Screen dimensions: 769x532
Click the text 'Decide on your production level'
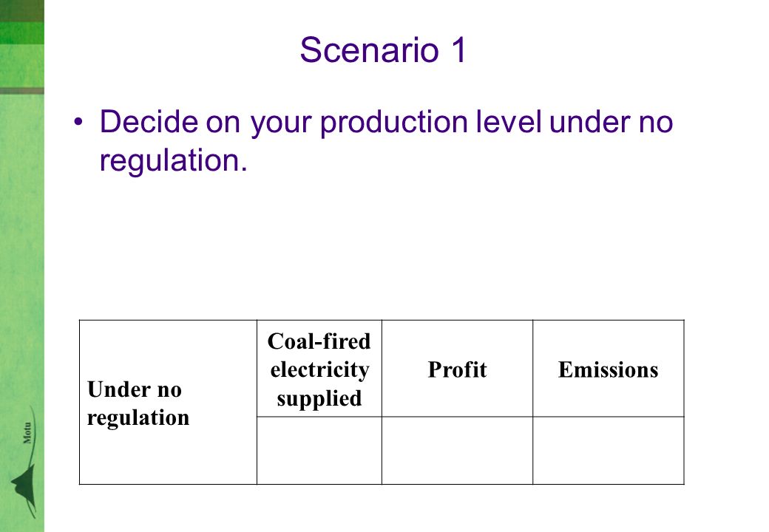(321, 122)
